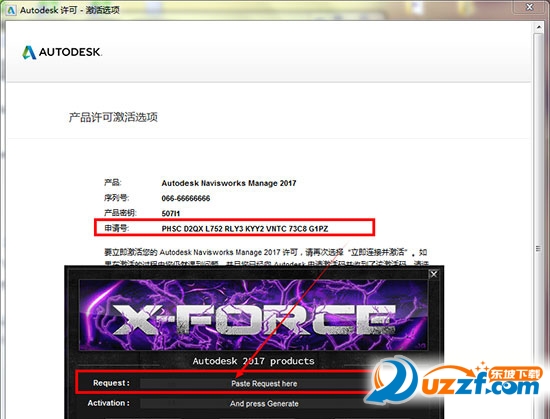Click the Request label in X-Force
This screenshot has height=419, width=550.
(111, 383)
